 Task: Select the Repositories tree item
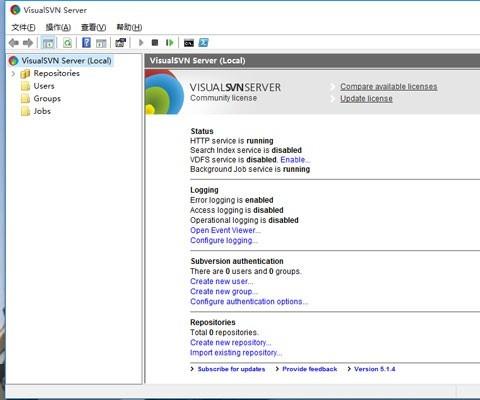click(x=57, y=73)
